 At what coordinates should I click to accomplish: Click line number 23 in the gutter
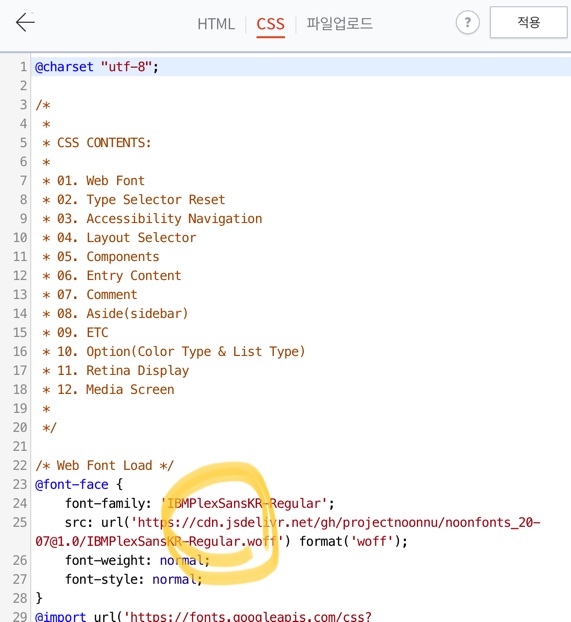[20, 484]
